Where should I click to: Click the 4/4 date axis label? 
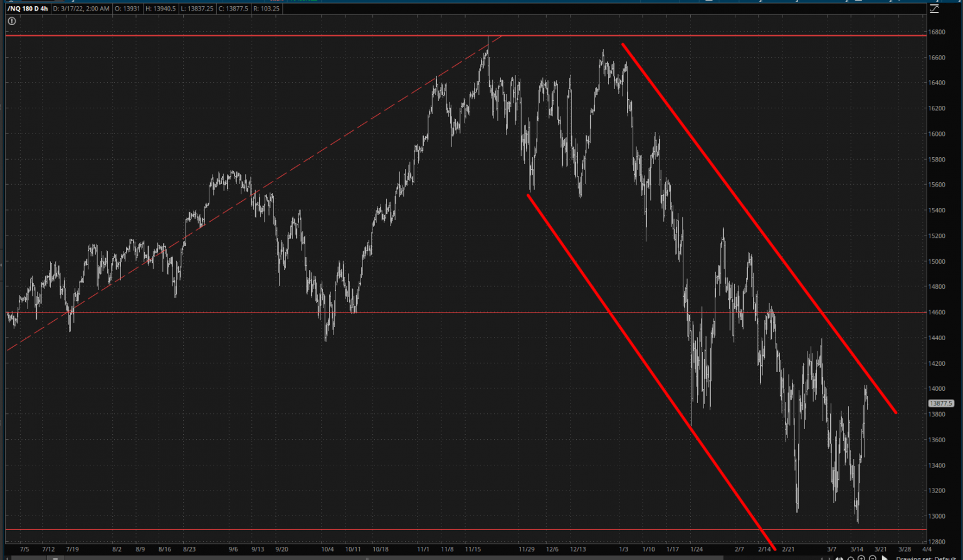click(927, 549)
